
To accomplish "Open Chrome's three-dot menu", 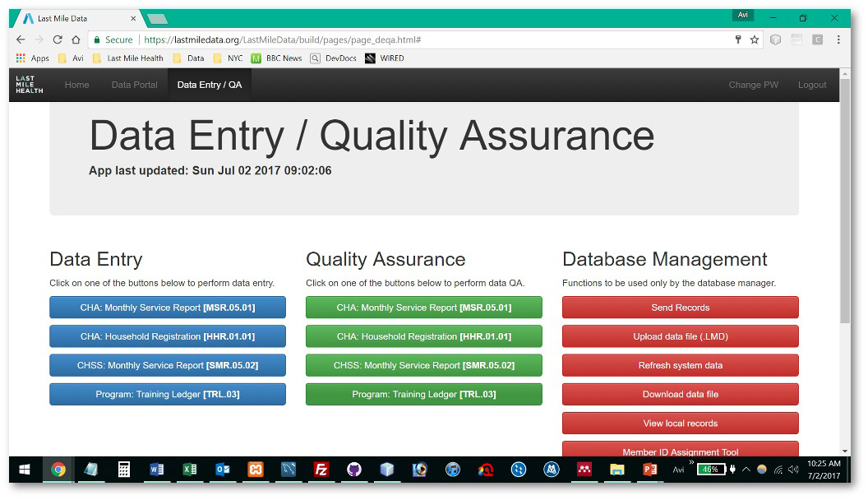I will (x=838, y=39).
